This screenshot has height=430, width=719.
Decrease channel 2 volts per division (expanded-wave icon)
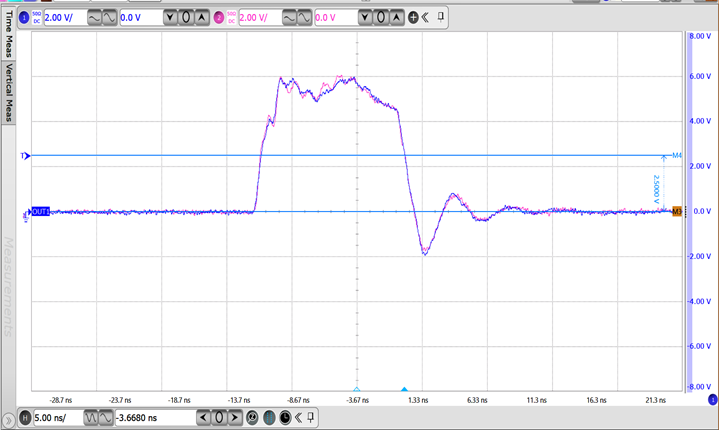point(304,18)
